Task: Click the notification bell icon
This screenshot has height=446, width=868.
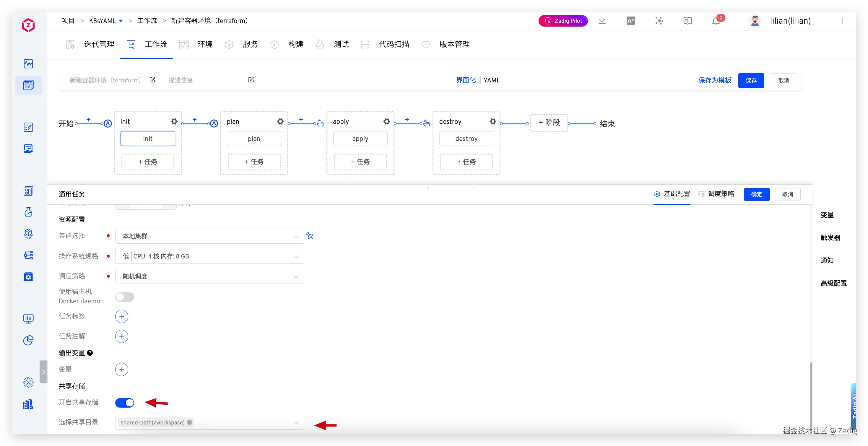Action: point(716,21)
